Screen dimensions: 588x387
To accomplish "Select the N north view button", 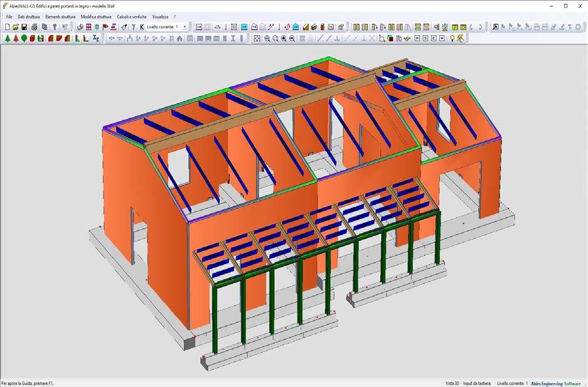I will (x=417, y=38).
